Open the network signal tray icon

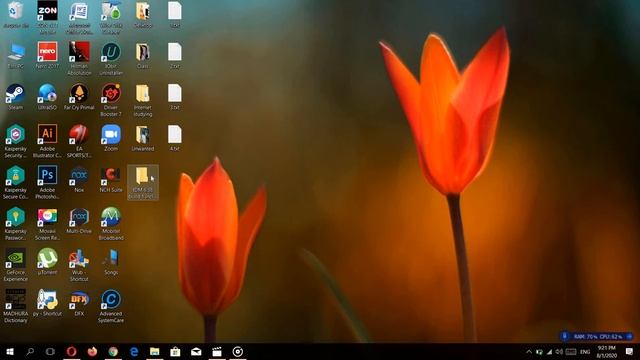(x=549, y=351)
